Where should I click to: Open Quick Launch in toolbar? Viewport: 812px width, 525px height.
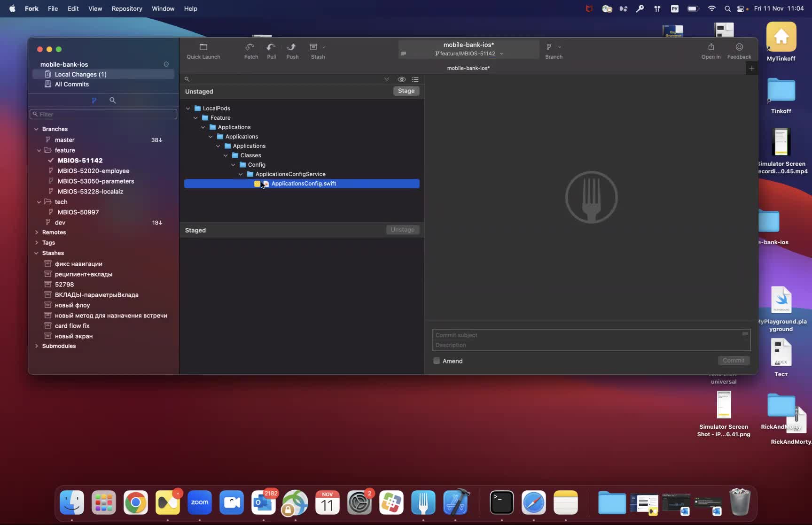203,51
